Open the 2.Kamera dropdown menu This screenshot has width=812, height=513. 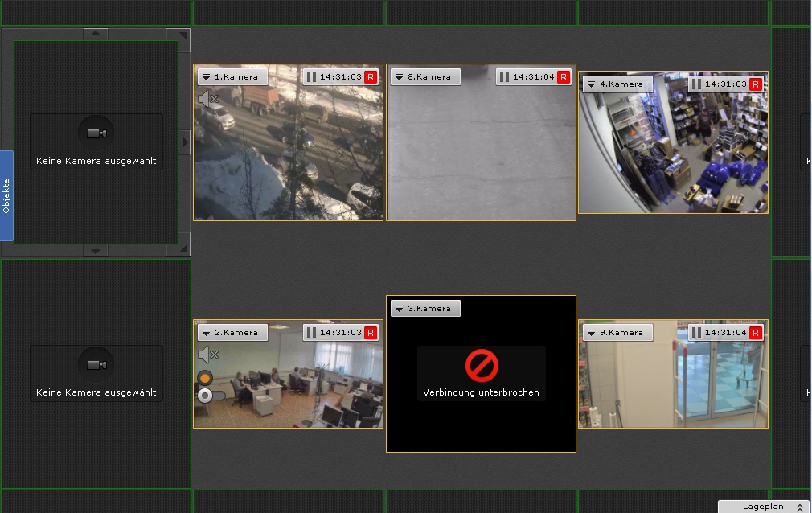click(x=232, y=333)
